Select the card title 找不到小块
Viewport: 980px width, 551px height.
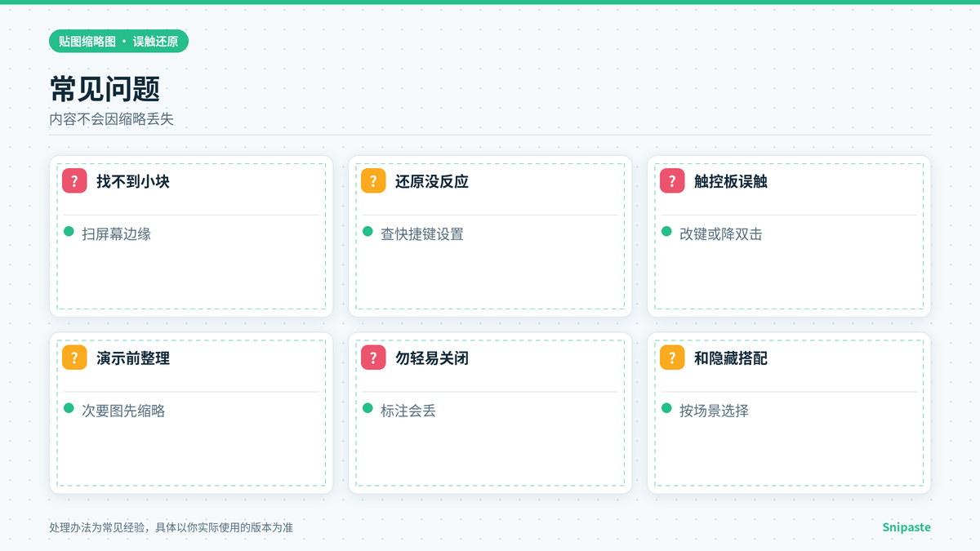click(133, 181)
